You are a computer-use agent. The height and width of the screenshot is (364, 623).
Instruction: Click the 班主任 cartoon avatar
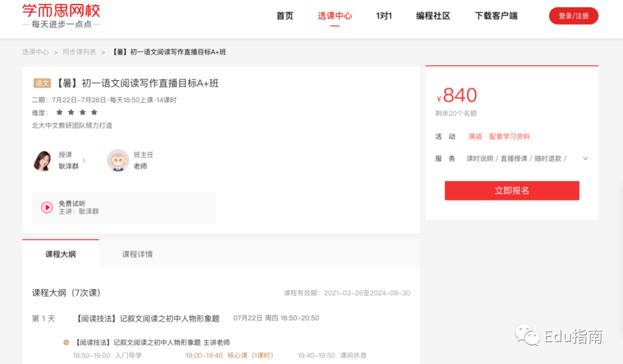(x=118, y=160)
